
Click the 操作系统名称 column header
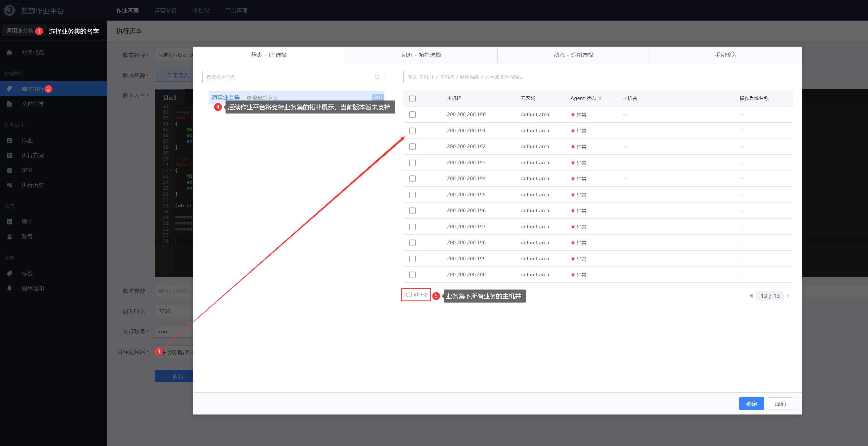[754, 98]
